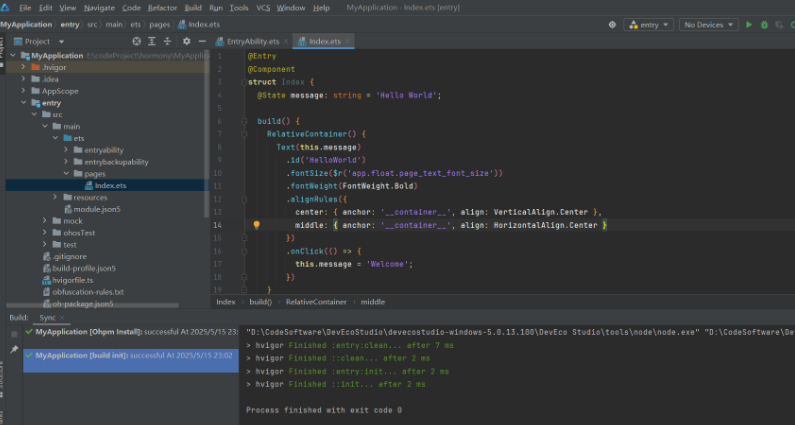The height and width of the screenshot is (425, 795).
Task: Click the pin icon in Build panel
Action: [14, 350]
